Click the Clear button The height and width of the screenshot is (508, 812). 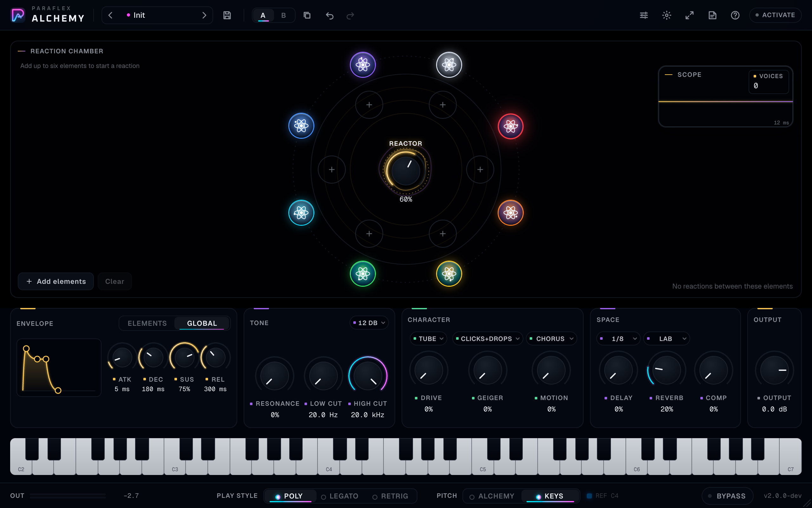tap(115, 281)
